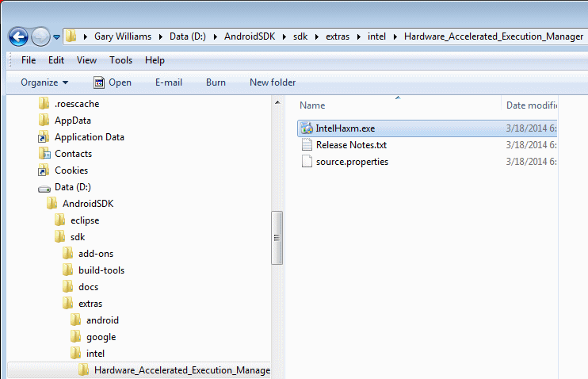Expand the arrow after extras breadcrumb
This screenshot has width=588, height=379.
(x=358, y=36)
